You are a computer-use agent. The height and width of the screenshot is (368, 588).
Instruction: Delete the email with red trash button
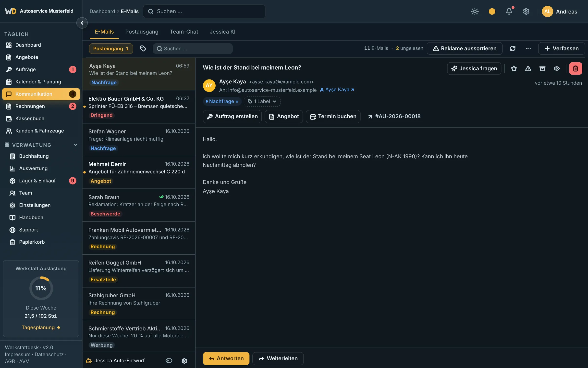pyautogui.click(x=576, y=68)
